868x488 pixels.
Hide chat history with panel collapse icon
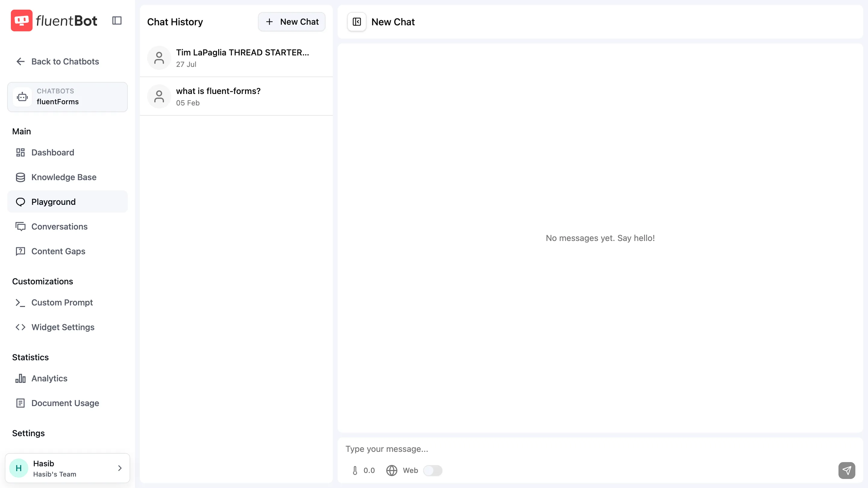click(x=357, y=22)
